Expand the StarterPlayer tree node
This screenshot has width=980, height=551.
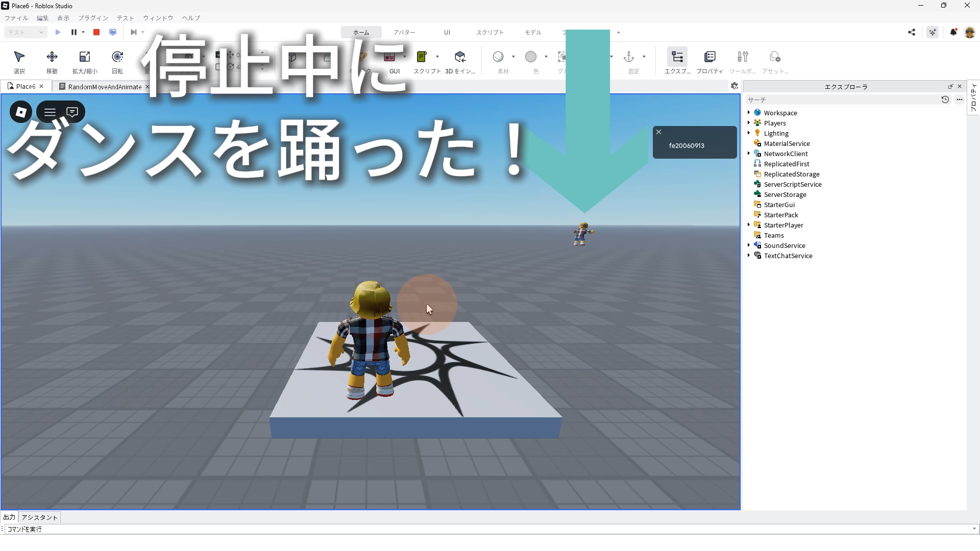[749, 225]
